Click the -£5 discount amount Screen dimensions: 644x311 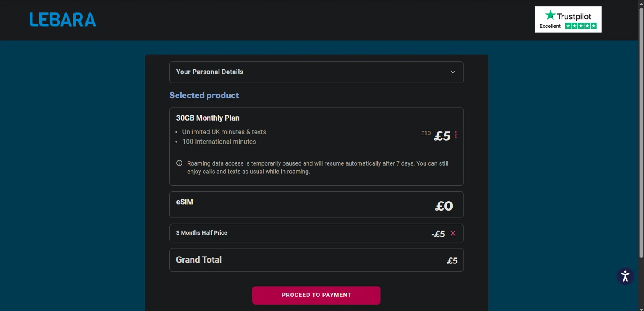(x=438, y=234)
